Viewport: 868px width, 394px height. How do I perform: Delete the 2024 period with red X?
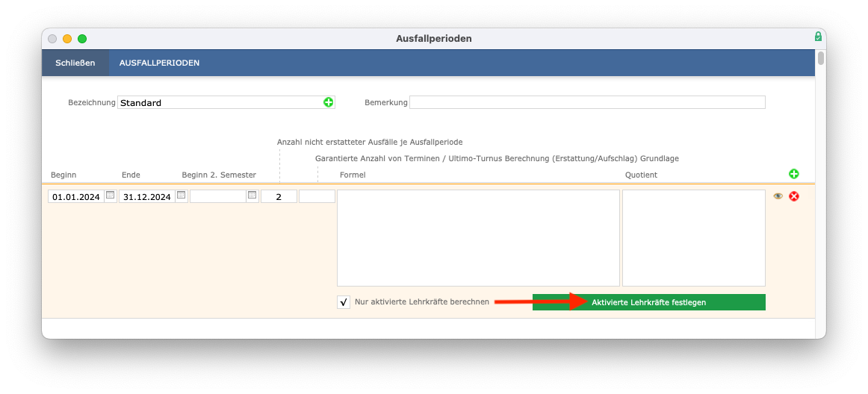pos(794,196)
